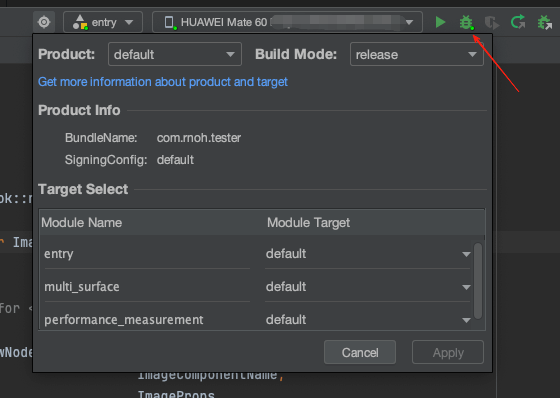Click the phone icon in device selector
The height and width of the screenshot is (398, 560).
tap(170, 23)
